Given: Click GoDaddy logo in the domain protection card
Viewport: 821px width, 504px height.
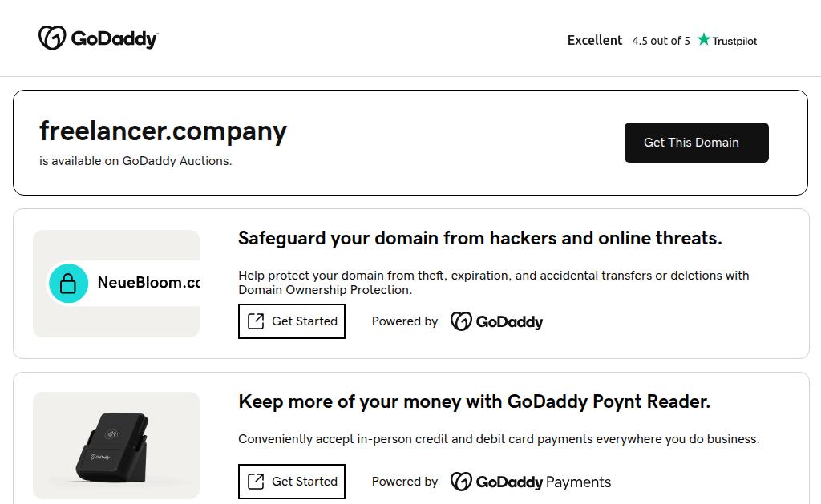Looking at the screenshot, I should 496,321.
